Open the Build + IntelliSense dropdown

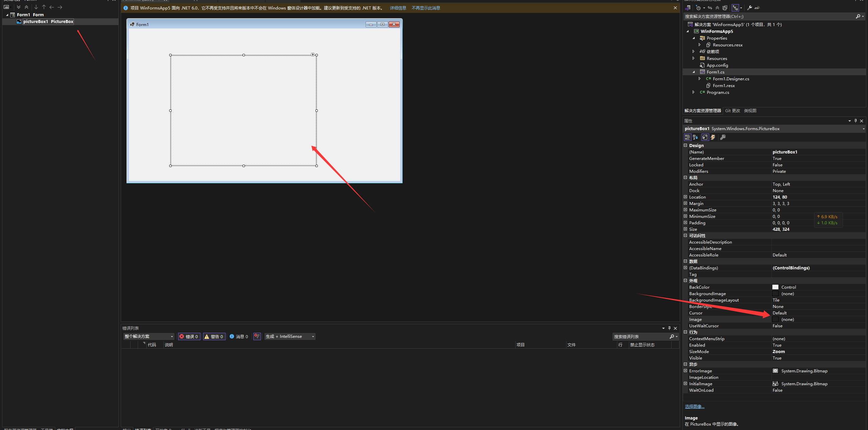coord(290,336)
